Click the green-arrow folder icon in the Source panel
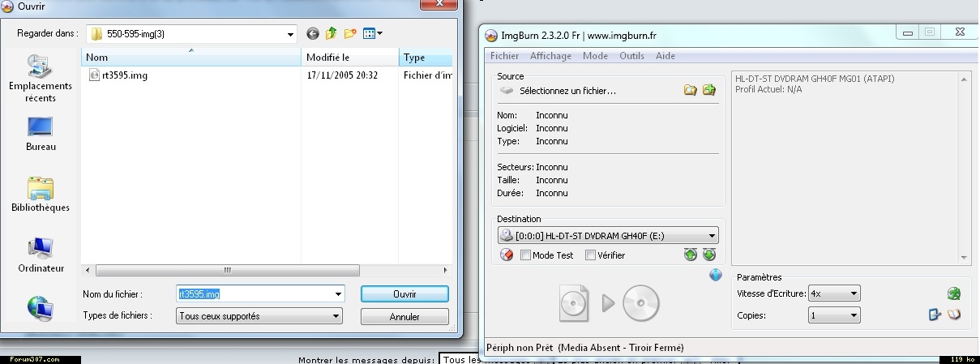 (709, 91)
